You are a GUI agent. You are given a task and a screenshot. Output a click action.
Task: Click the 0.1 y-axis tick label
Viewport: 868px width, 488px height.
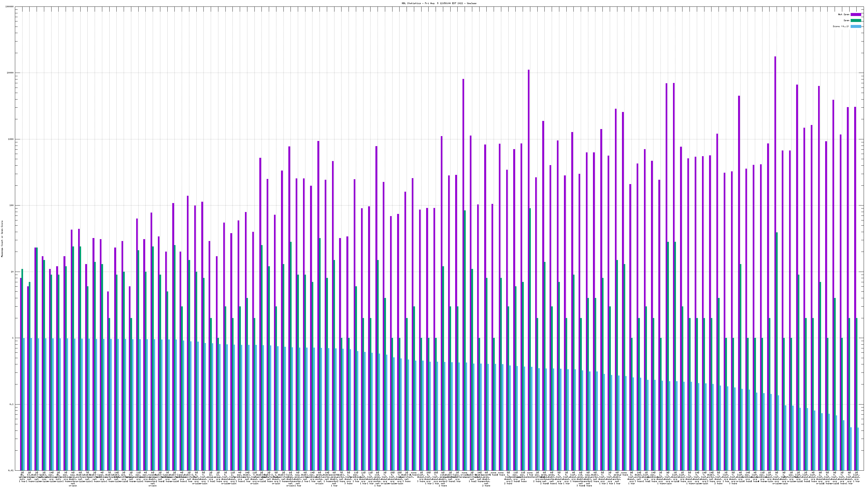[x=12, y=404]
